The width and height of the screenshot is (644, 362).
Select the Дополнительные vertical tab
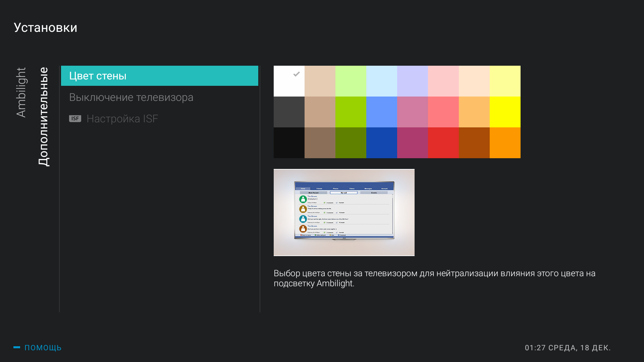[x=44, y=116]
